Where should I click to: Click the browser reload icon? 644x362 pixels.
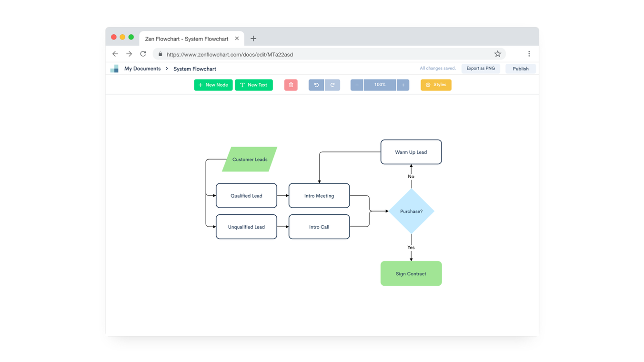[x=143, y=54]
